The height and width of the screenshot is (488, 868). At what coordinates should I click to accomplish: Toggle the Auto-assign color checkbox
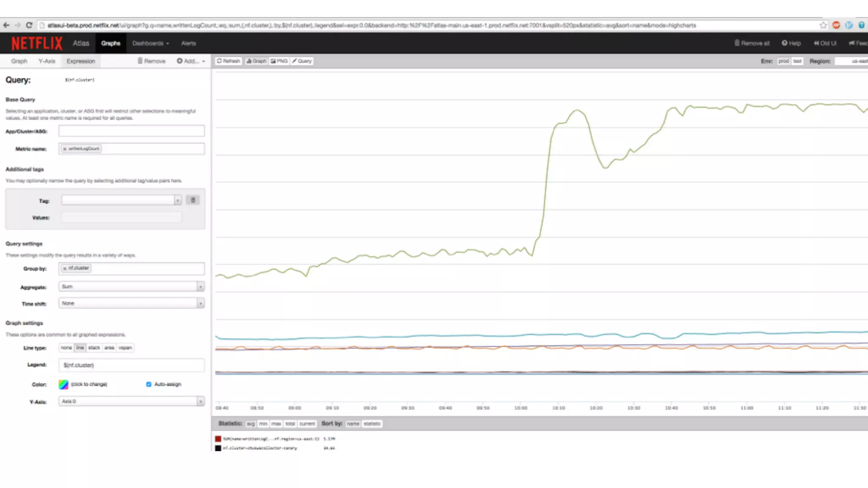(149, 384)
